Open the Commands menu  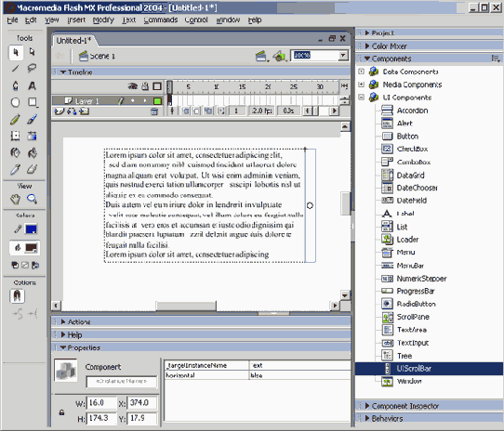click(161, 20)
